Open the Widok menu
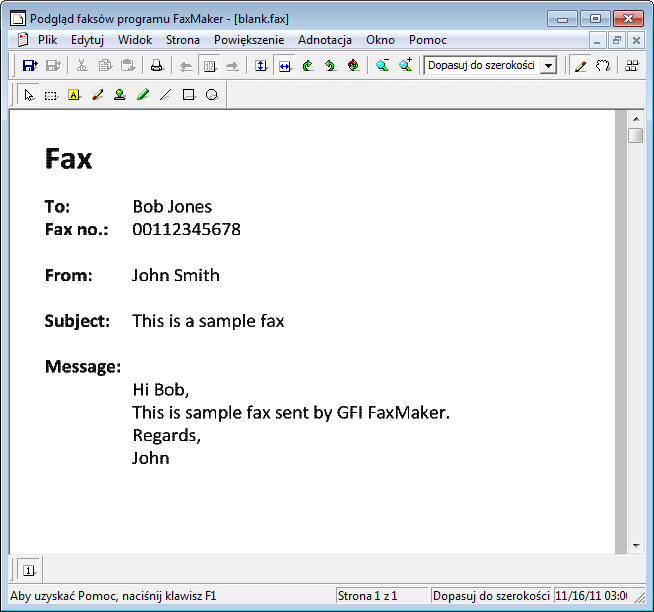The width and height of the screenshot is (654, 612). [135, 40]
